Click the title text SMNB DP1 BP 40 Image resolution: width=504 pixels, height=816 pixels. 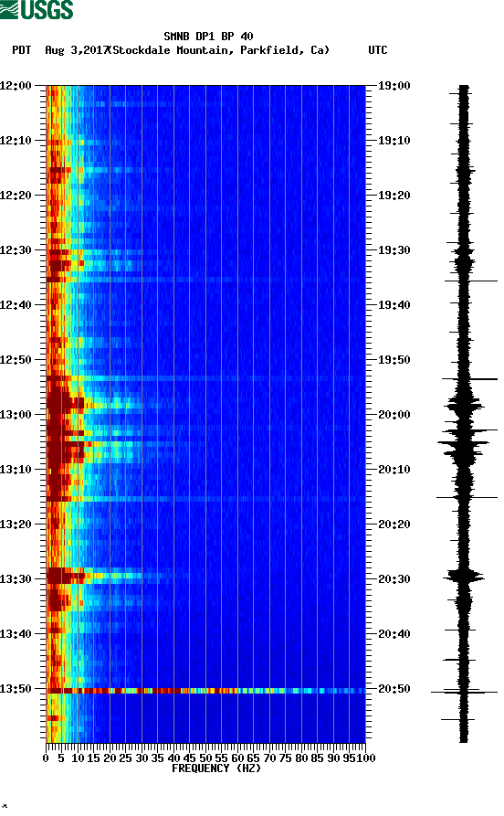tap(208, 37)
